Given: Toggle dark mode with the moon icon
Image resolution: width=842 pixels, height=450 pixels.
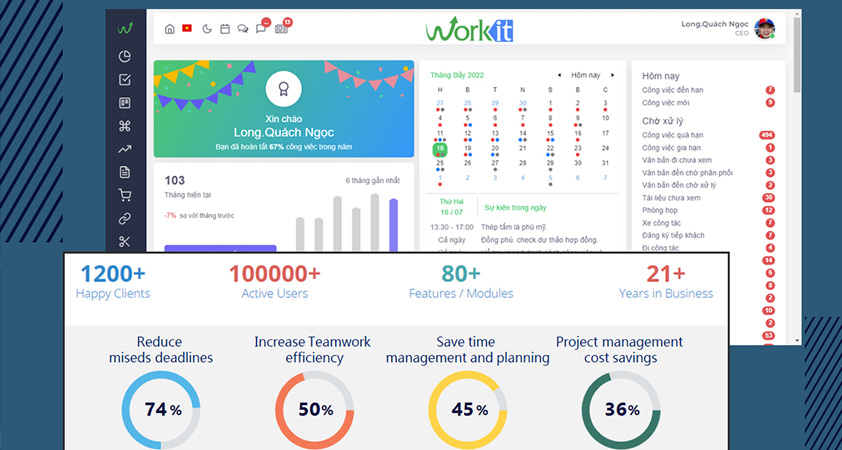Looking at the screenshot, I should coord(207,29).
